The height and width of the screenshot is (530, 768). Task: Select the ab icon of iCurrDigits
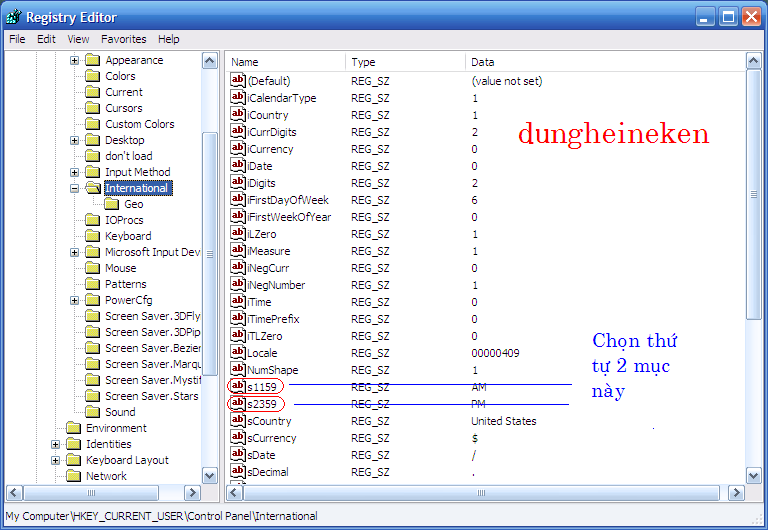(x=238, y=131)
